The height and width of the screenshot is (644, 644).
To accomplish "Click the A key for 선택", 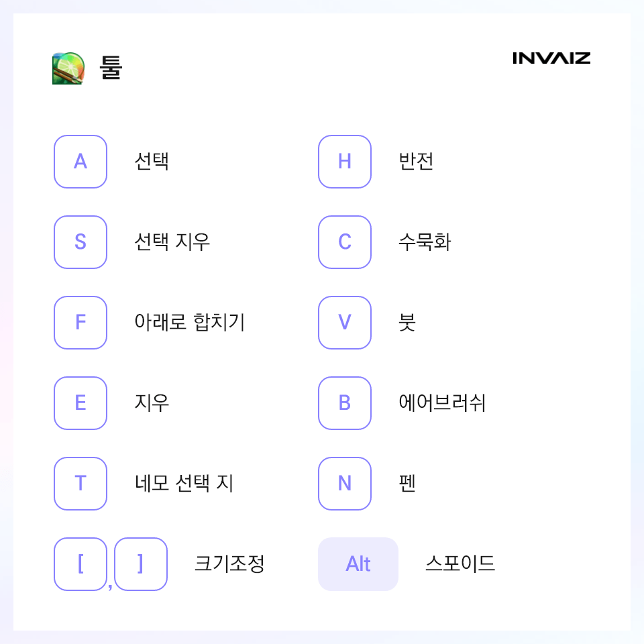I will click(80, 162).
